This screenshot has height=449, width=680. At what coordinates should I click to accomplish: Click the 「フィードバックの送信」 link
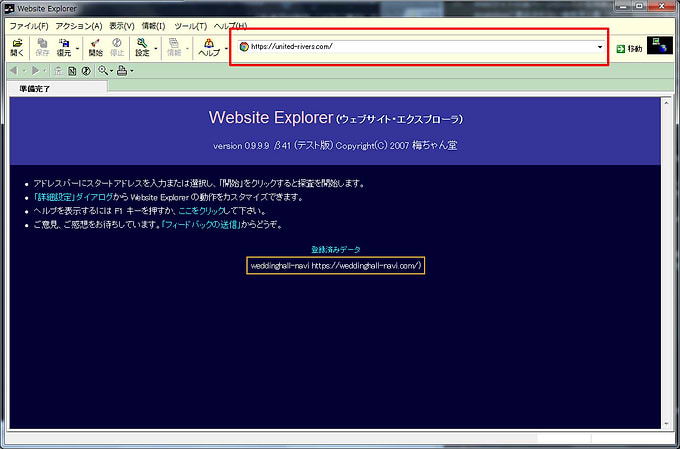point(200,225)
